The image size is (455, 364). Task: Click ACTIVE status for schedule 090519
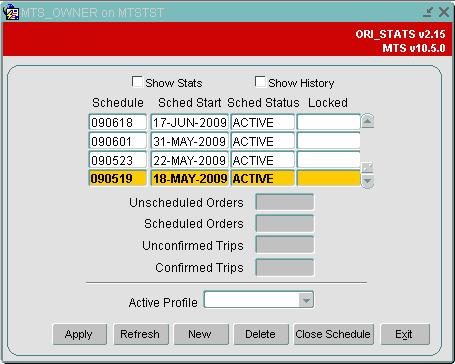coord(263,178)
